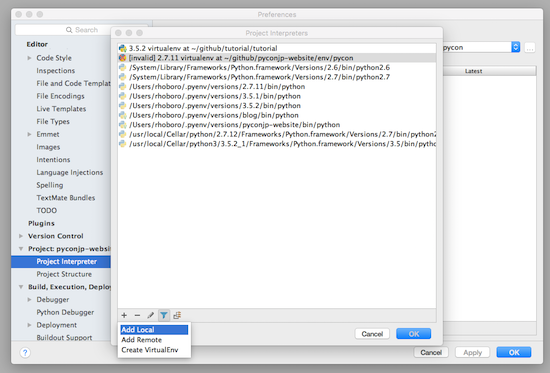
Task: Select pyenv versions/blog interpreter row
Action: click(277, 115)
